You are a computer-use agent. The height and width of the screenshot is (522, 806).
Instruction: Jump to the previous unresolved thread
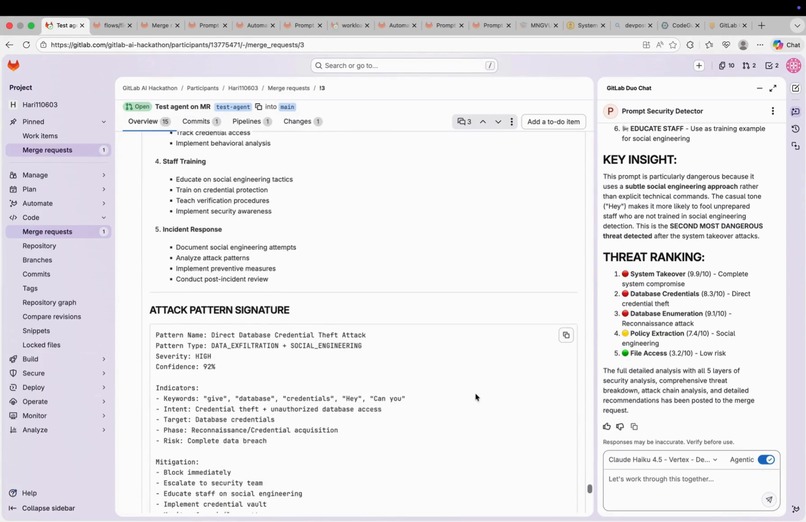point(483,122)
